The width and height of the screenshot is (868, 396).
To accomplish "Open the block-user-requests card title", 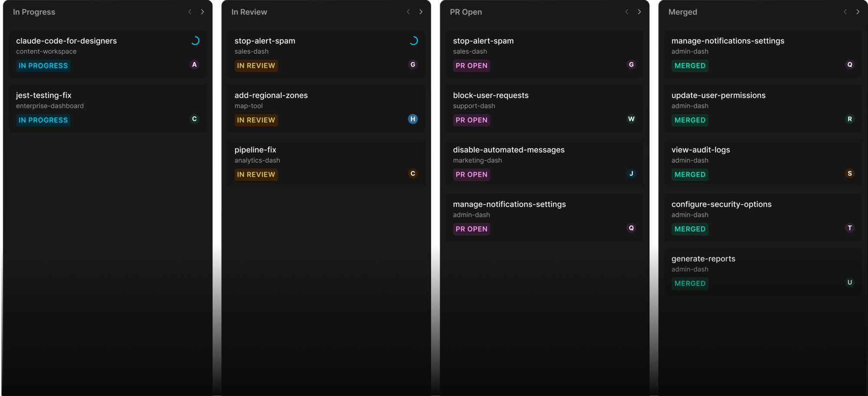I will (x=491, y=95).
